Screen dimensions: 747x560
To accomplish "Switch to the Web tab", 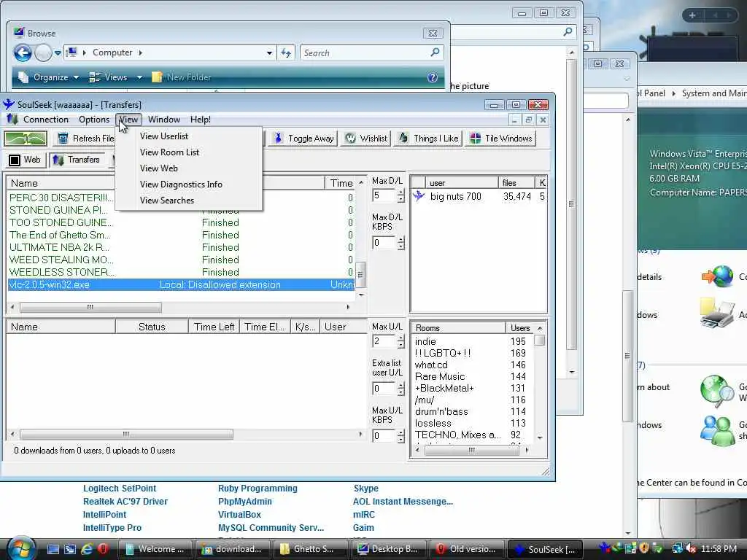I will point(26,160).
